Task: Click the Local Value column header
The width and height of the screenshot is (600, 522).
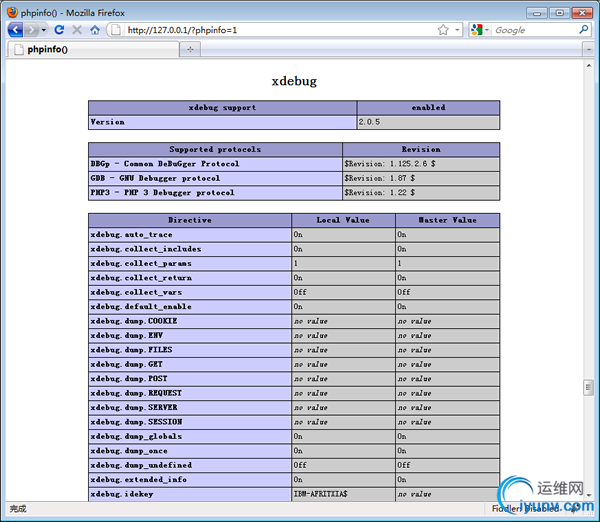Action: [x=343, y=220]
